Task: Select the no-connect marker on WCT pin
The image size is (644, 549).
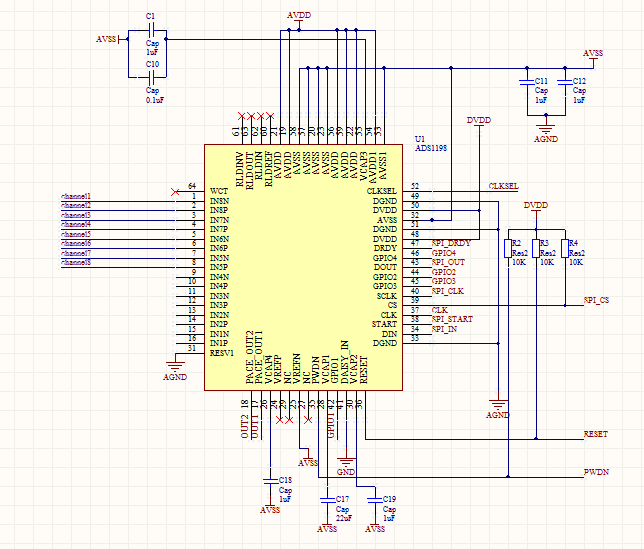Action: tap(175, 192)
